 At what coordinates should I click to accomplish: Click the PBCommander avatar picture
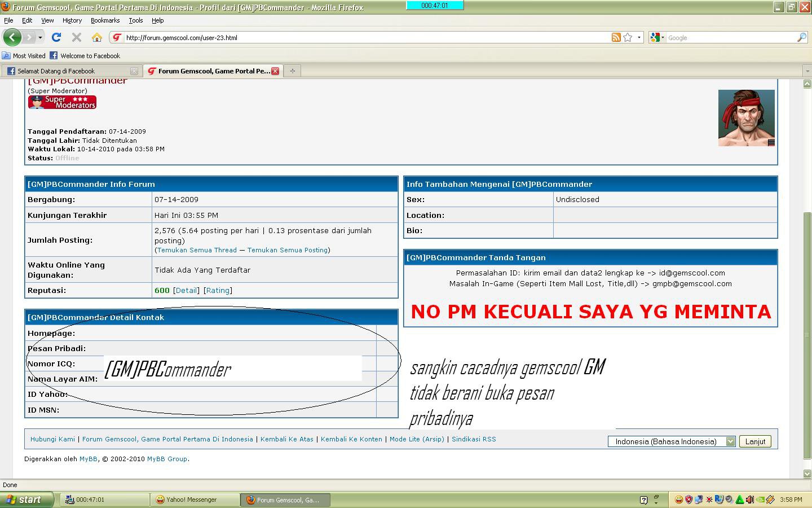pos(746,118)
